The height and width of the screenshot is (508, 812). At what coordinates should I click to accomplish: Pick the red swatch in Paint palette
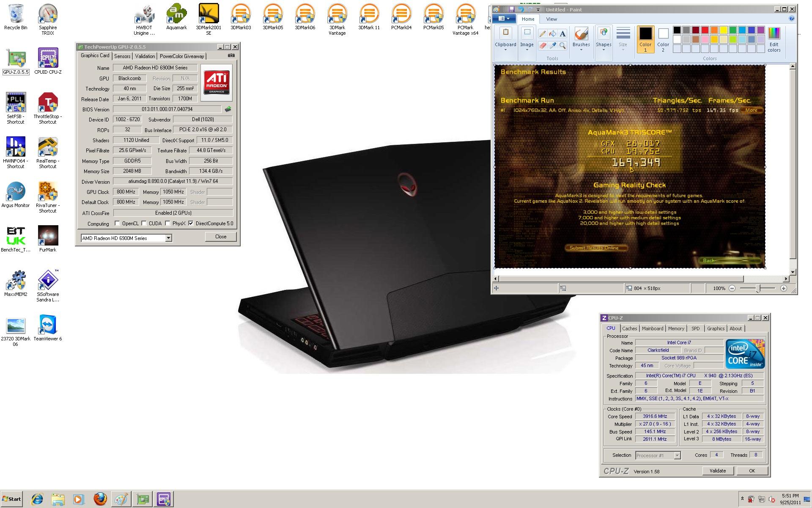click(705, 30)
